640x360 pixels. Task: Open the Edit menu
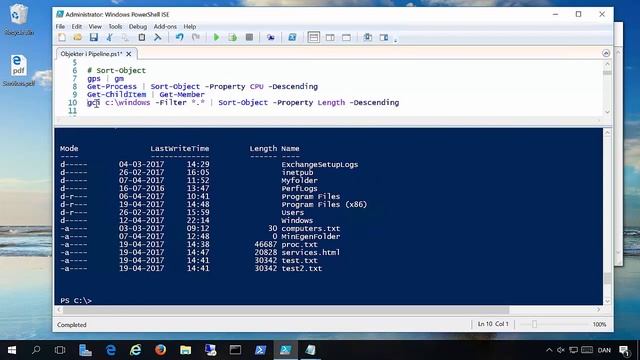pos(77,27)
